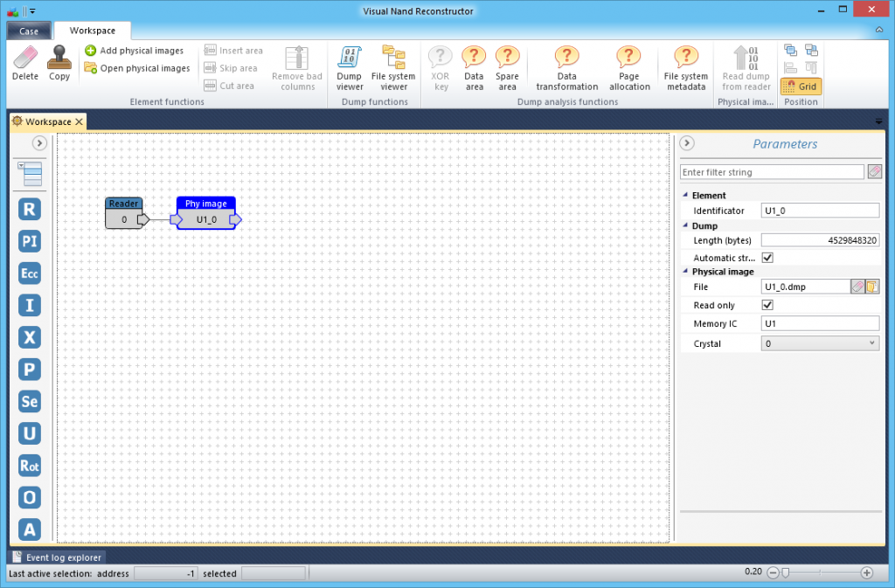This screenshot has width=895, height=588.
Task: Run Spare area analysis
Action: pos(507,68)
